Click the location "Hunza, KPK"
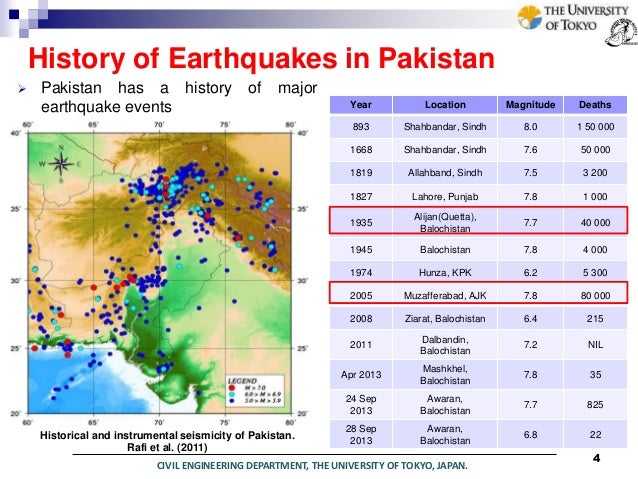This screenshot has width=638, height=479. click(x=445, y=272)
